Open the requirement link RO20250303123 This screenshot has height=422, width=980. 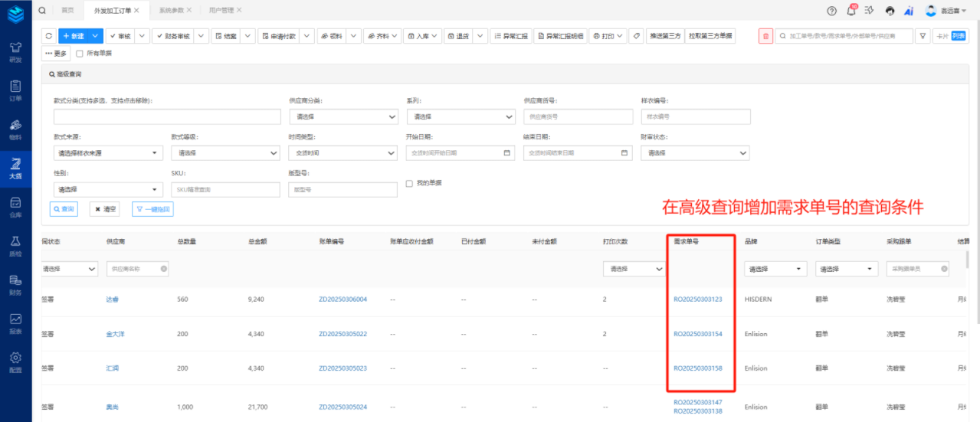pos(697,299)
